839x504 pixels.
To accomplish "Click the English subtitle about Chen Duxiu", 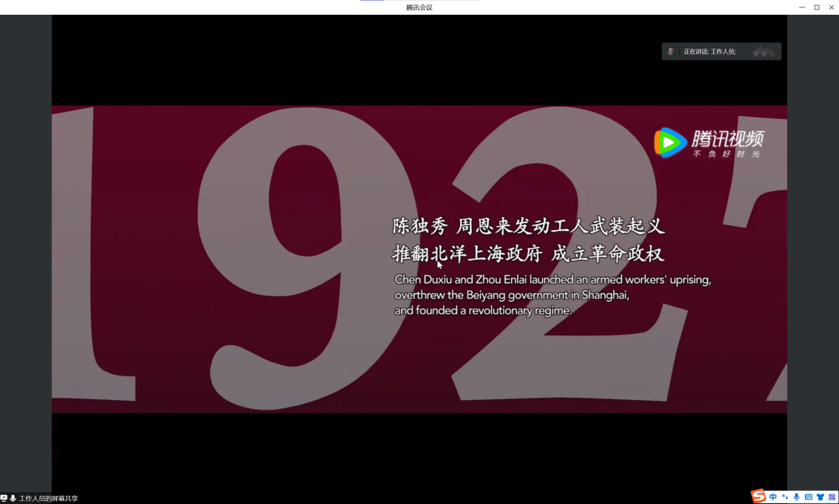I will pos(552,280).
